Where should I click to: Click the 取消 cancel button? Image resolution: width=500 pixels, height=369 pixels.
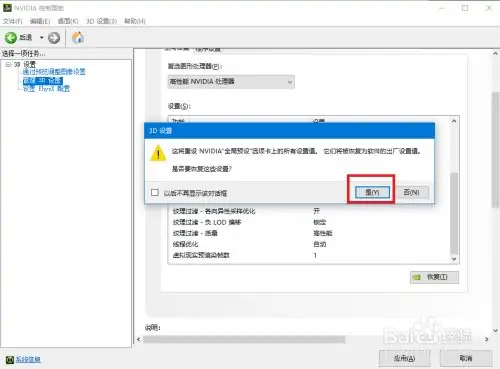pos(466,358)
